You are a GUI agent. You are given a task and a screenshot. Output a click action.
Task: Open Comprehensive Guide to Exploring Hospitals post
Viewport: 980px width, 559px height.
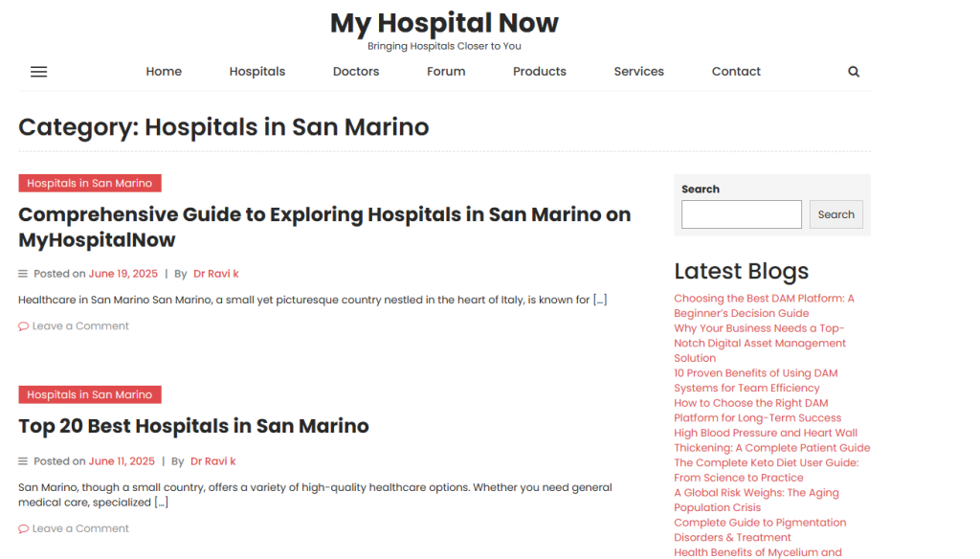click(324, 227)
